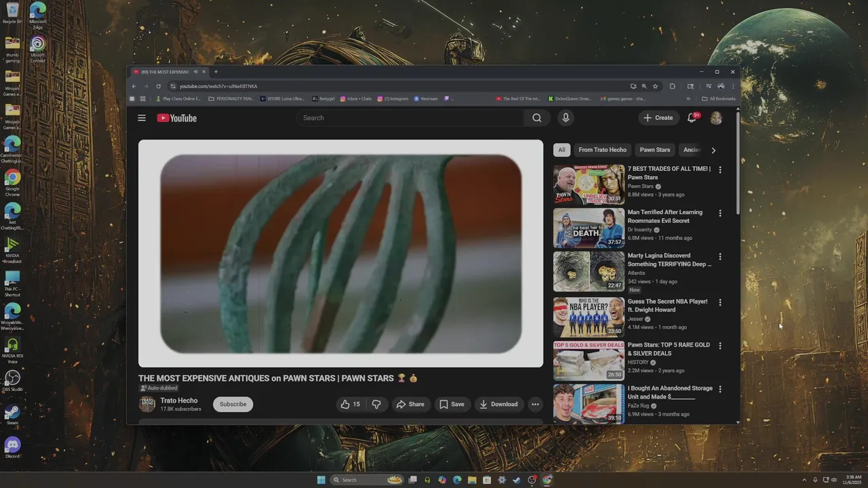Click the taskbar Search box

tap(367, 480)
